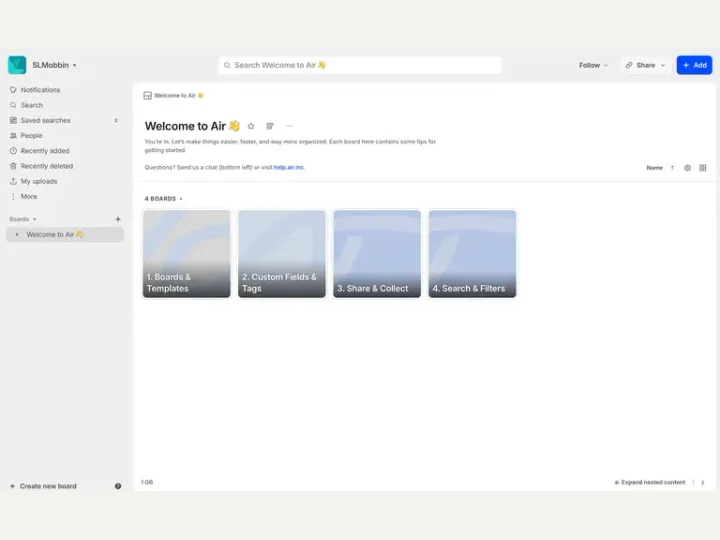Viewport: 720px width, 540px height.
Task: Open the three-dot board options menu
Action: tap(289, 126)
